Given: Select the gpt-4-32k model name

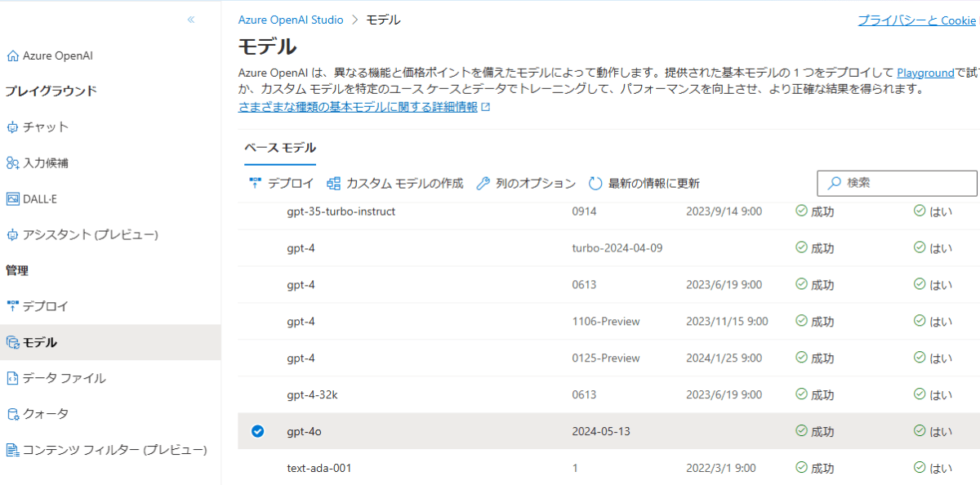Looking at the screenshot, I should coord(312,395).
